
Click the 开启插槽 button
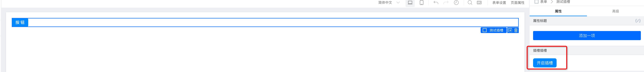(545, 63)
